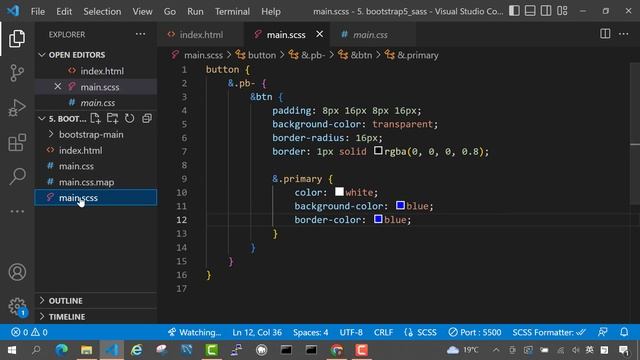Open main.css in project file tree
Image resolution: width=640 pixels, height=360 pixels.
(96, 166)
